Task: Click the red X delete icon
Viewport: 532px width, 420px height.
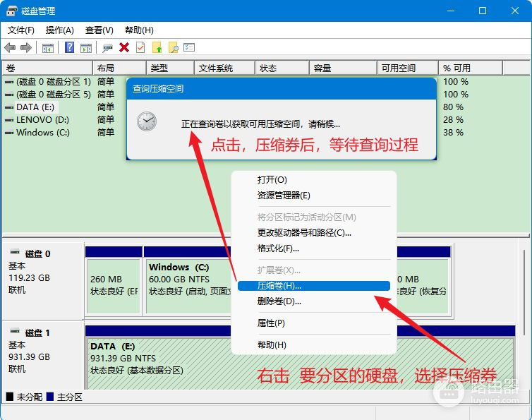Action: [124, 47]
